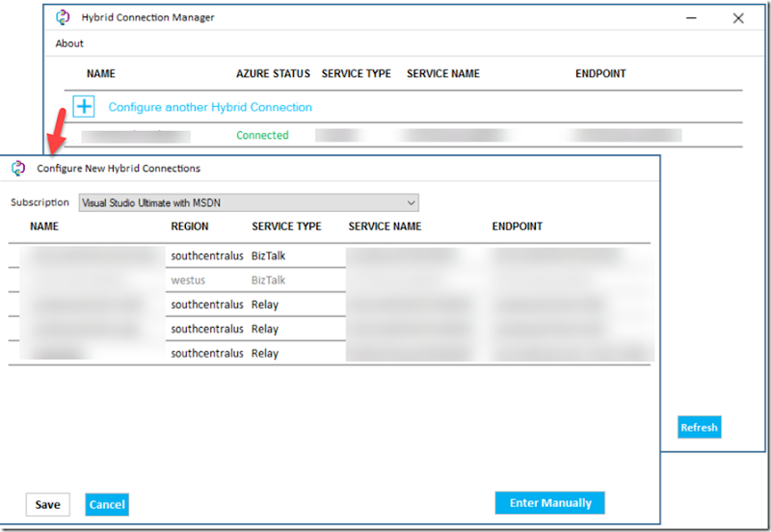
Task: Click the Cancel button
Action: [107, 504]
